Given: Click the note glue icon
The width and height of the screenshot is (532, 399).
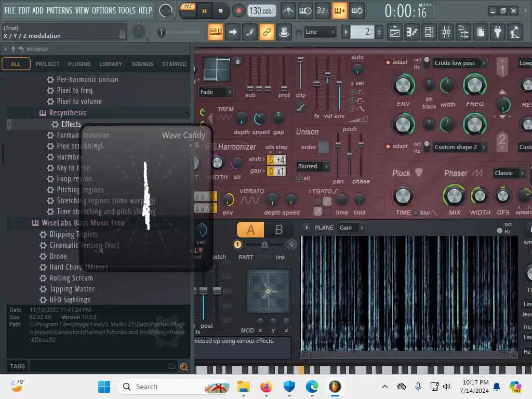Looking at the screenshot, I should 250,32.
